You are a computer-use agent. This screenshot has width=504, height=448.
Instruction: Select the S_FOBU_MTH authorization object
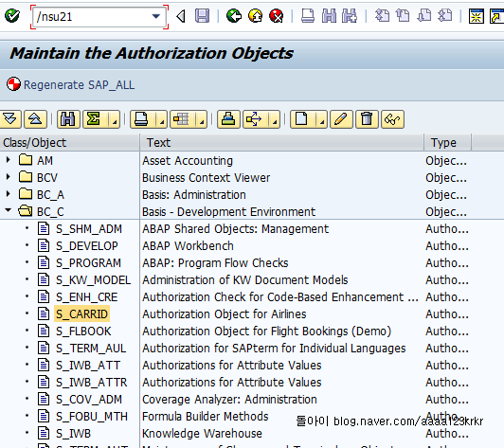(92, 416)
